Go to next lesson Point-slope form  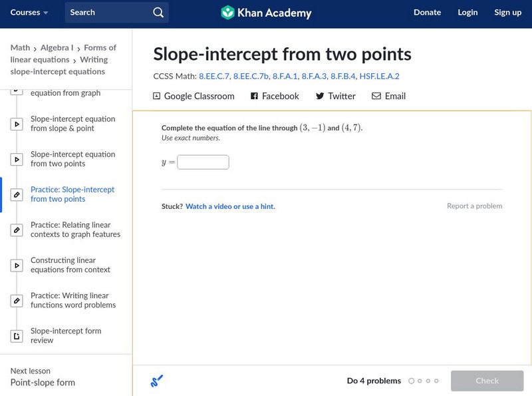pos(43,383)
